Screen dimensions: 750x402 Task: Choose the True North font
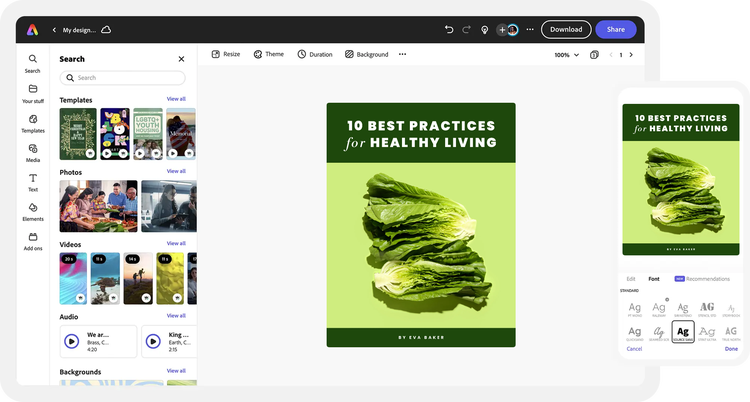(731, 333)
